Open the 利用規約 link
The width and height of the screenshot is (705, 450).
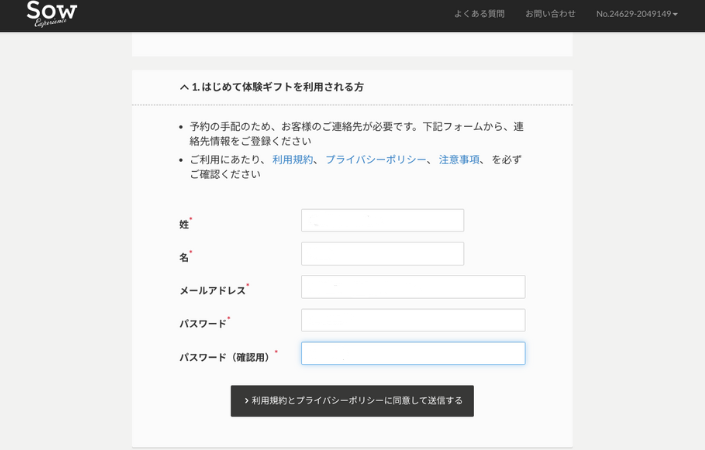293,160
